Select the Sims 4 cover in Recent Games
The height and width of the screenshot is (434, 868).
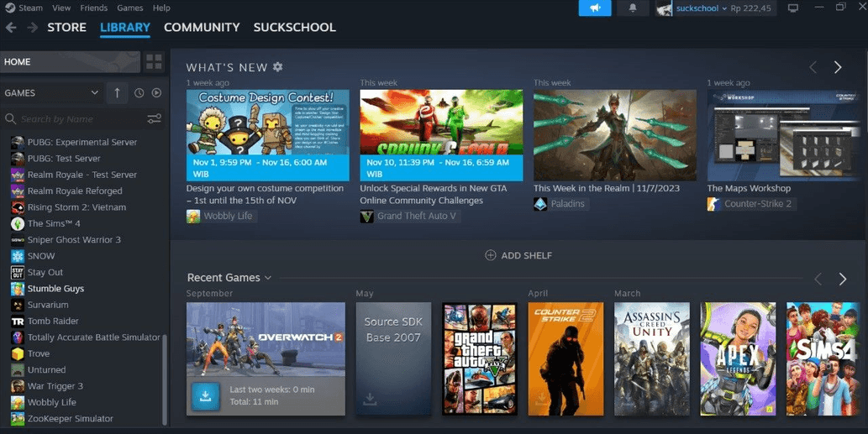pos(823,358)
